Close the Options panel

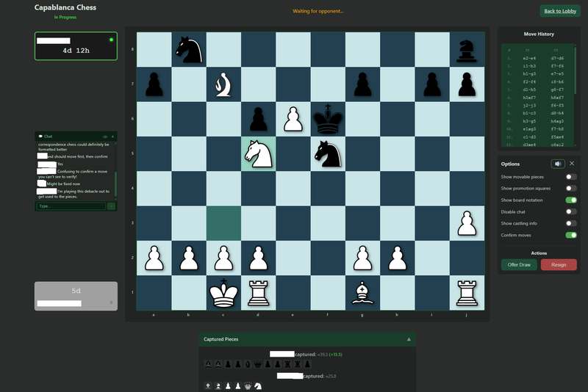(572, 164)
